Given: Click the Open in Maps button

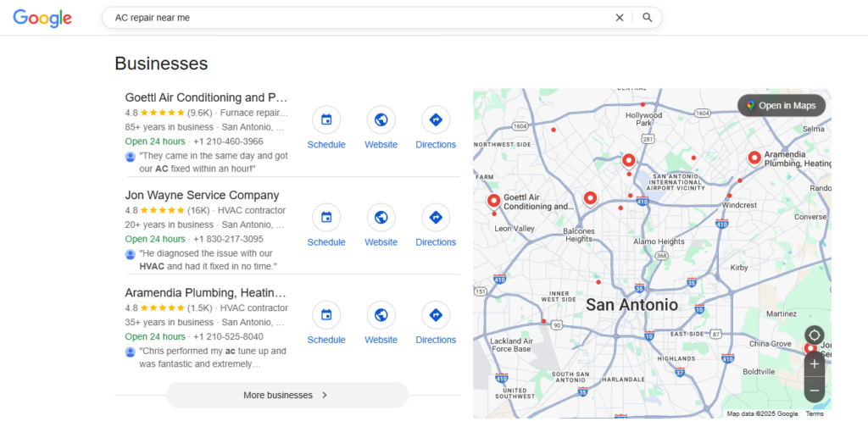Looking at the screenshot, I should coord(781,106).
